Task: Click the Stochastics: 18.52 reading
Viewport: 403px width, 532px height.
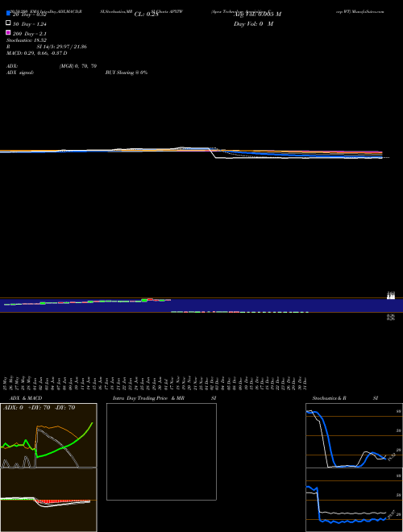Action: (27, 40)
